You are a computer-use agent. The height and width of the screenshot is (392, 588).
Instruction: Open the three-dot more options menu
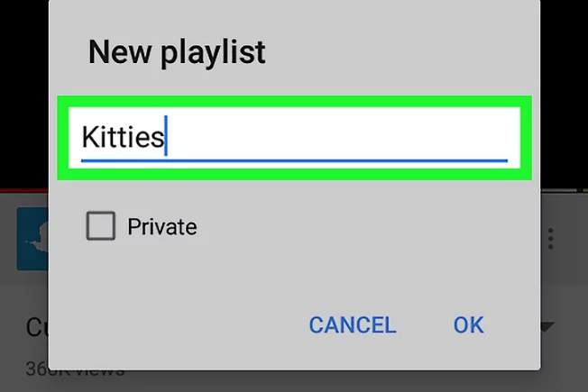point(550,238)
